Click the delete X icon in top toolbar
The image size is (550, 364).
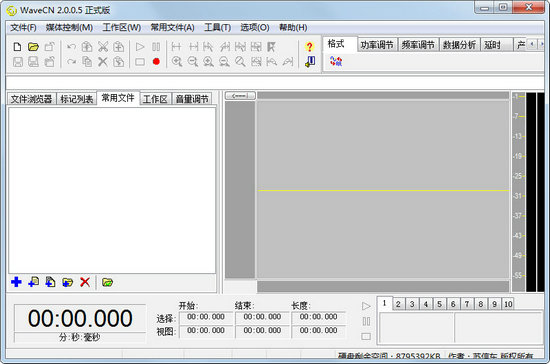coord(103,62)
